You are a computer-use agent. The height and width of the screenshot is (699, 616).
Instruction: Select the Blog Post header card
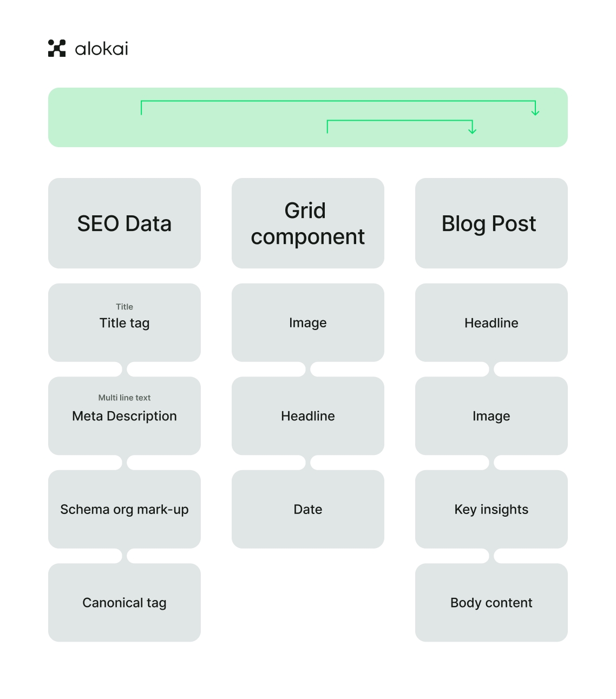(491, 223)
